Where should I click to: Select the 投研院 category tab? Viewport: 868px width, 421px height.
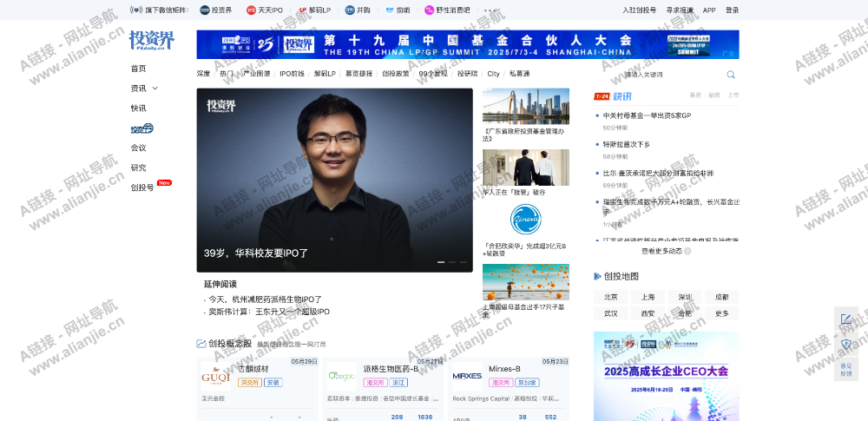pyautogui.click(x=467, y=74)
